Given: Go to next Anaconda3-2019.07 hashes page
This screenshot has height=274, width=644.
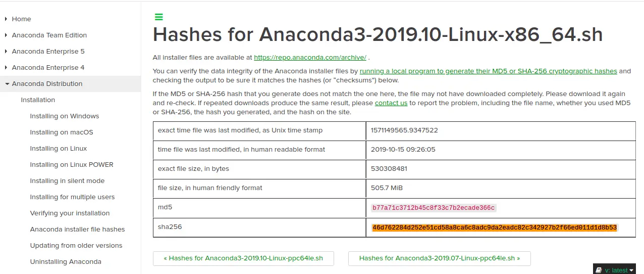Looking at the screenshot, I should point(440,258).
